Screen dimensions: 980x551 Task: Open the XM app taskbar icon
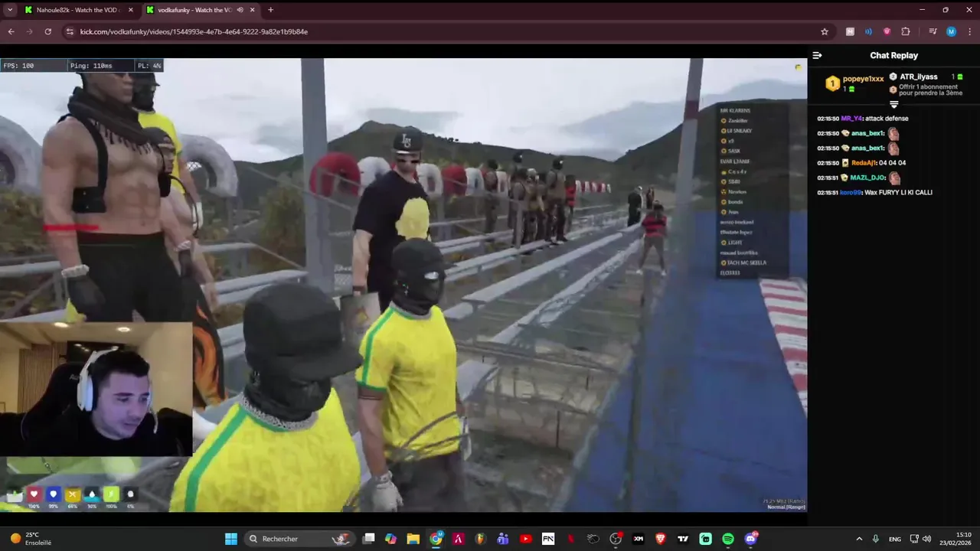point(638,539)
